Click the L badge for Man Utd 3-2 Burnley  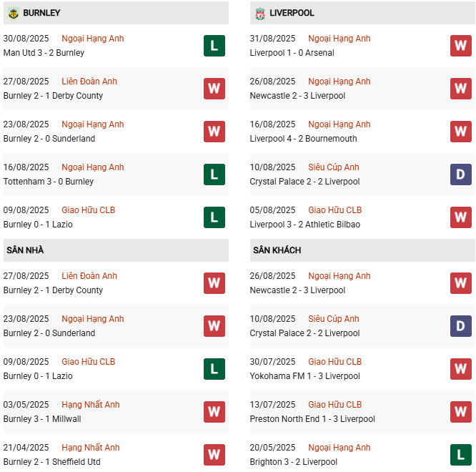[x=214, y=46]
